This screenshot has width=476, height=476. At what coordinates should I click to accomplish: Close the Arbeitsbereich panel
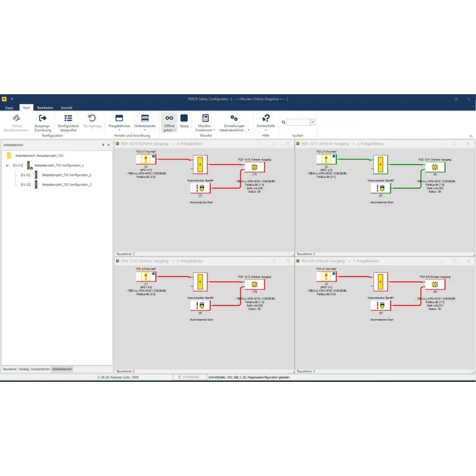coord(108,145)
